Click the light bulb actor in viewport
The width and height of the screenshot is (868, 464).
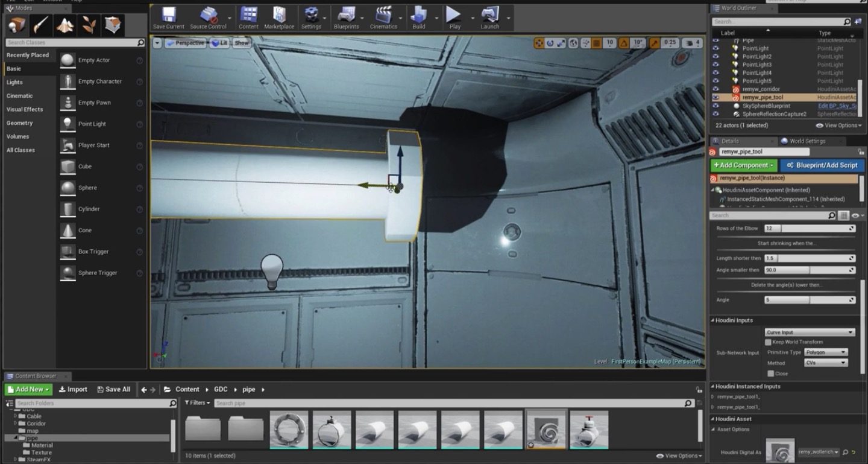coord(271,272)
